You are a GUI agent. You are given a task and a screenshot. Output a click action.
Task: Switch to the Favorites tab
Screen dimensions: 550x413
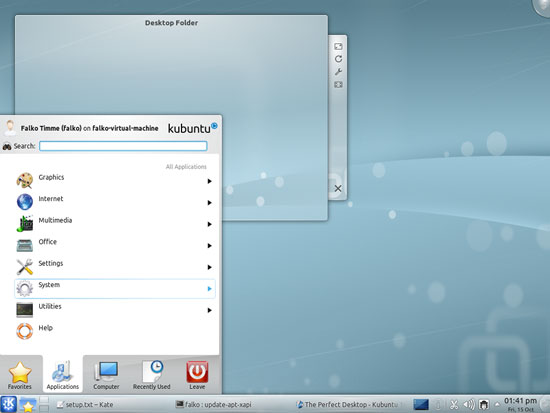[x=20, y=375]
